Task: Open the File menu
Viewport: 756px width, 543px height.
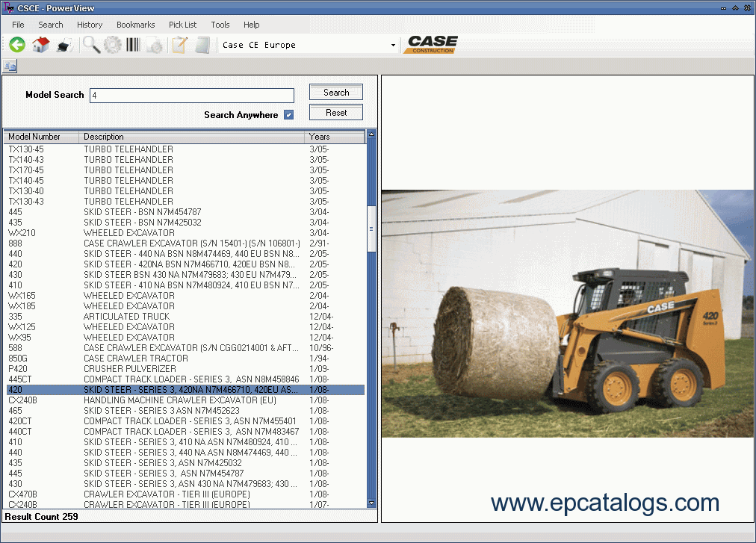Action: click(18, 25)
